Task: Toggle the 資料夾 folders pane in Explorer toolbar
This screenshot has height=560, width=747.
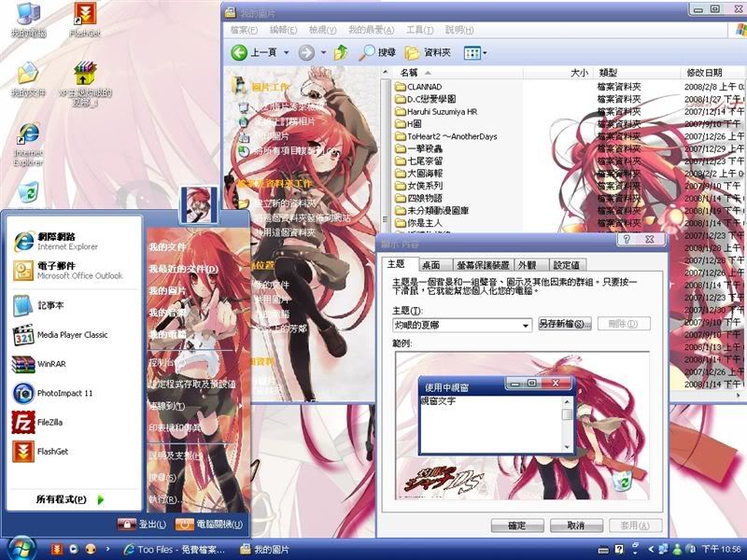Action: point(428,52)
